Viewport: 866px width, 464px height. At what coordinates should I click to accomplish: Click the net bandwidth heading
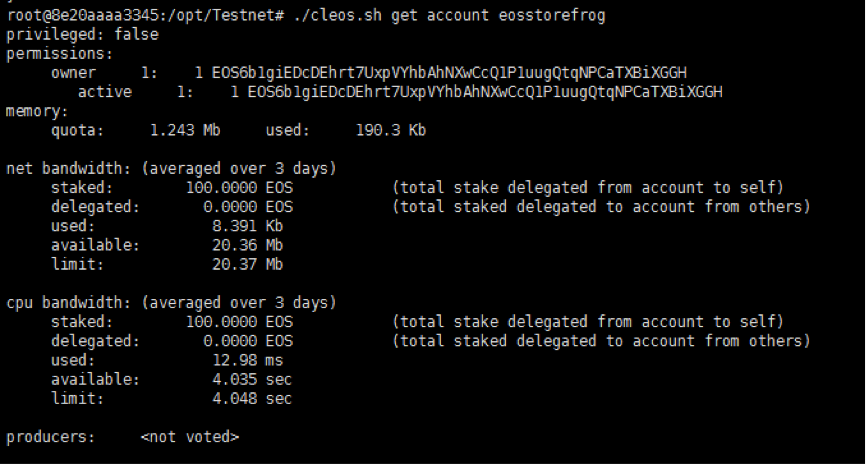click(171, 168)
